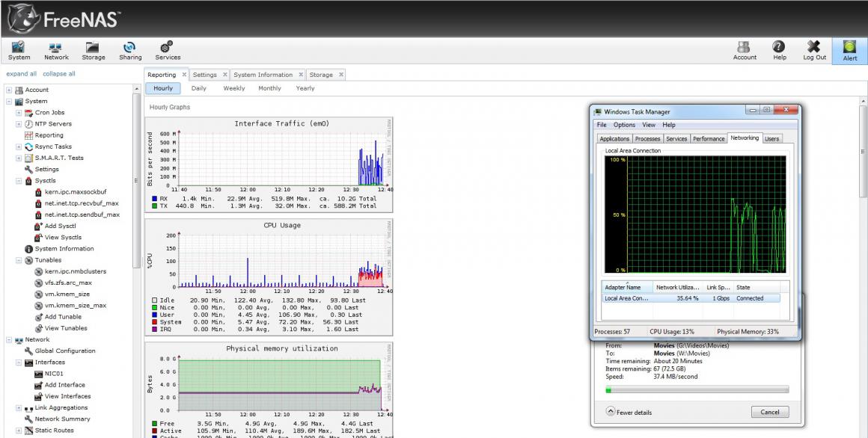The width and height of the screenshot is (868, 438).
Task: Open the Services toolbar icon
Action: 167,51
